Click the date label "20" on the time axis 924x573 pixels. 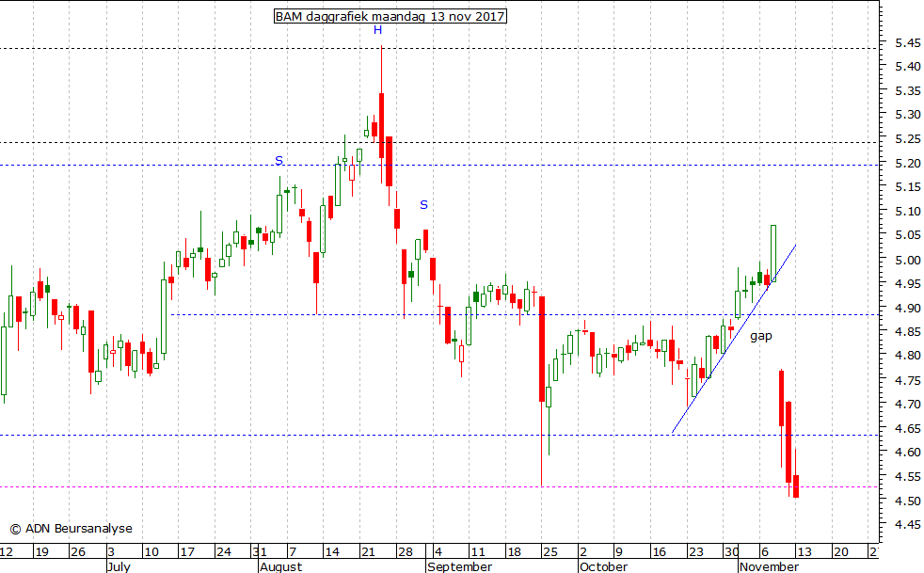click(841, 552)
